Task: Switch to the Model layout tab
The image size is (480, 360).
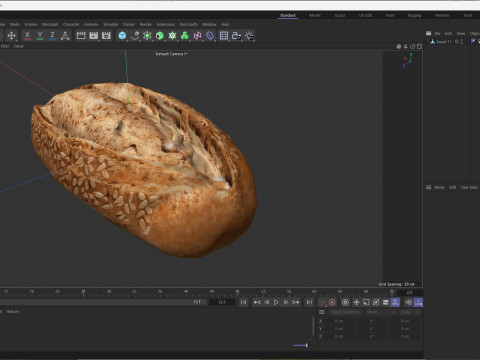Action: (x=315, y=15)
